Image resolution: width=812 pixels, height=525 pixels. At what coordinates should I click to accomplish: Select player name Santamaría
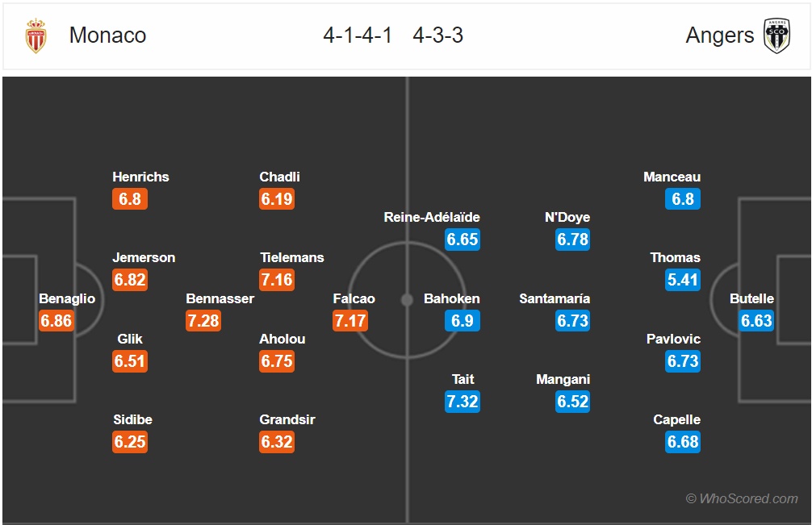click(555, 298)
